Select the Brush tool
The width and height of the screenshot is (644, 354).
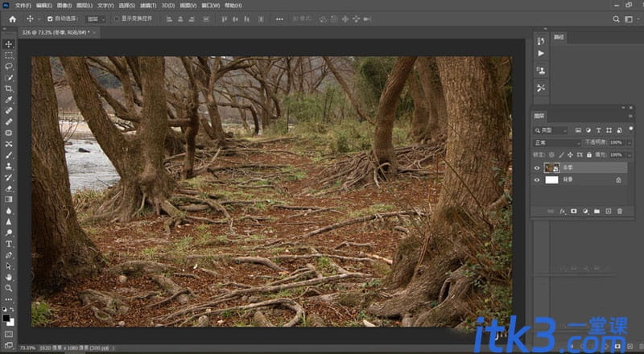pos(9,155)
